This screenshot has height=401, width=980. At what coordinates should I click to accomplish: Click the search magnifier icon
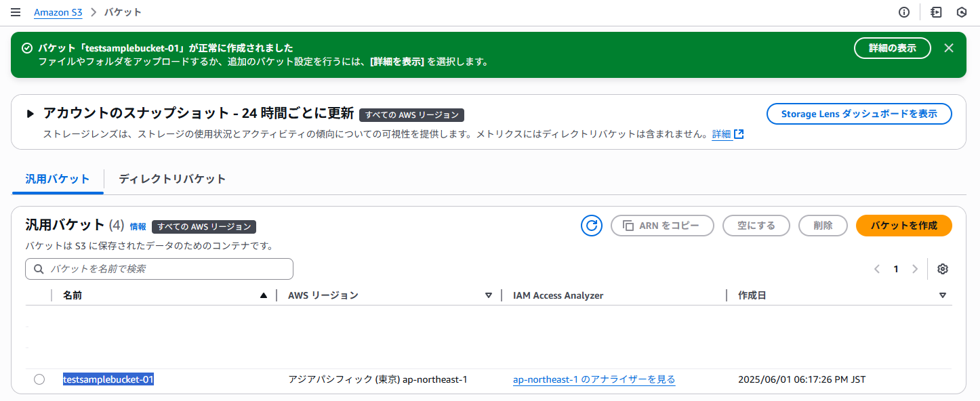(x=39, y=269)
